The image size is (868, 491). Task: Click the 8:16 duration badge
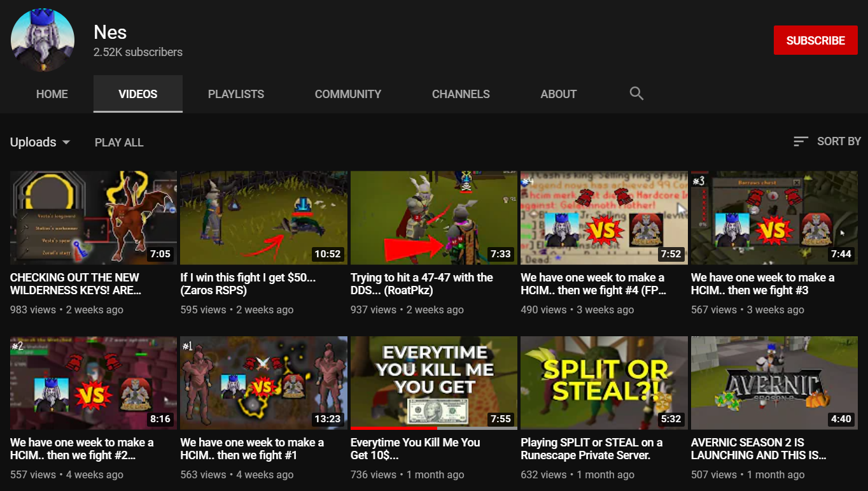160,419
